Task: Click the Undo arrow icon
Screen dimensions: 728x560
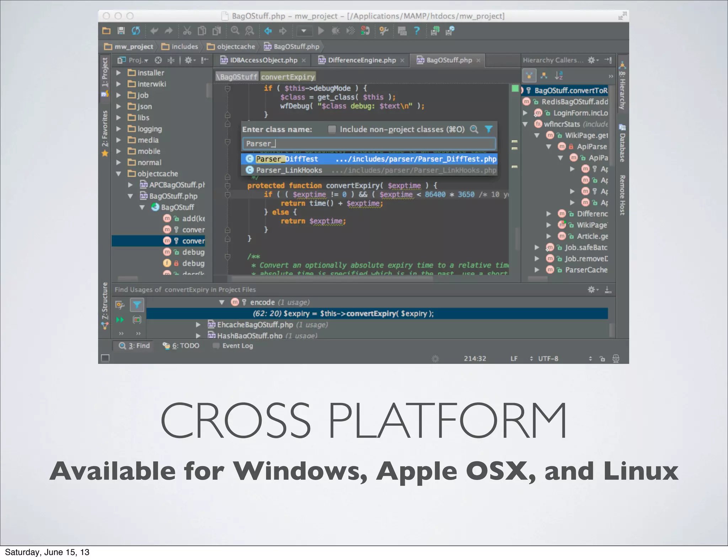Action: click(154, 31)
